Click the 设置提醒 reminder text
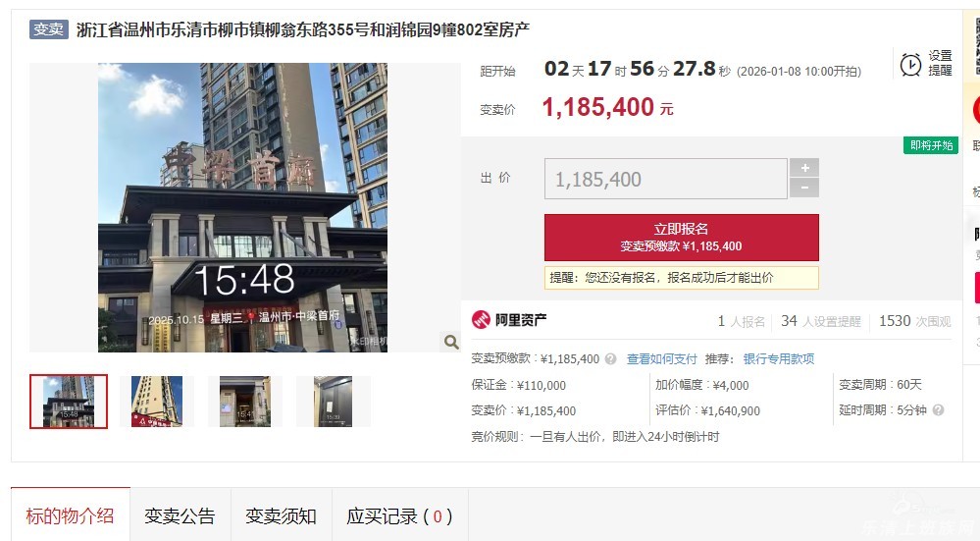This screenshot has height=541, width=980. [940, 63]
